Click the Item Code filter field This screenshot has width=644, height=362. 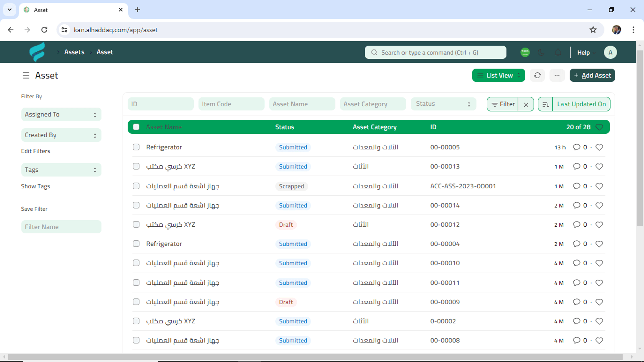coord(231,104)
